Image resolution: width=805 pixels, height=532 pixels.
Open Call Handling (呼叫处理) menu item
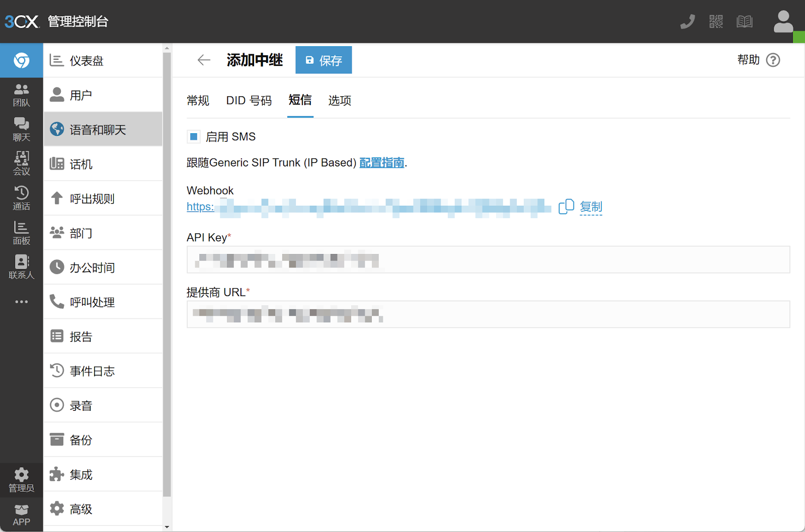coord(103,302)
